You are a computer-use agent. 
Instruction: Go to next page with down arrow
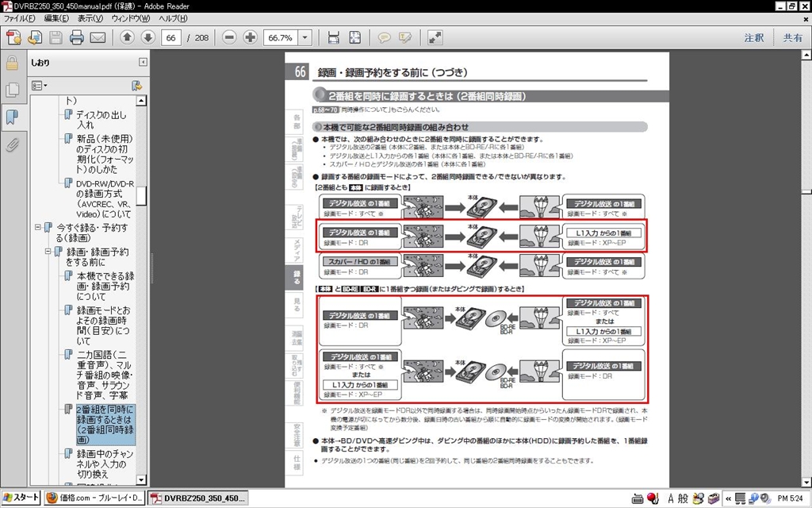click(147, 37)
